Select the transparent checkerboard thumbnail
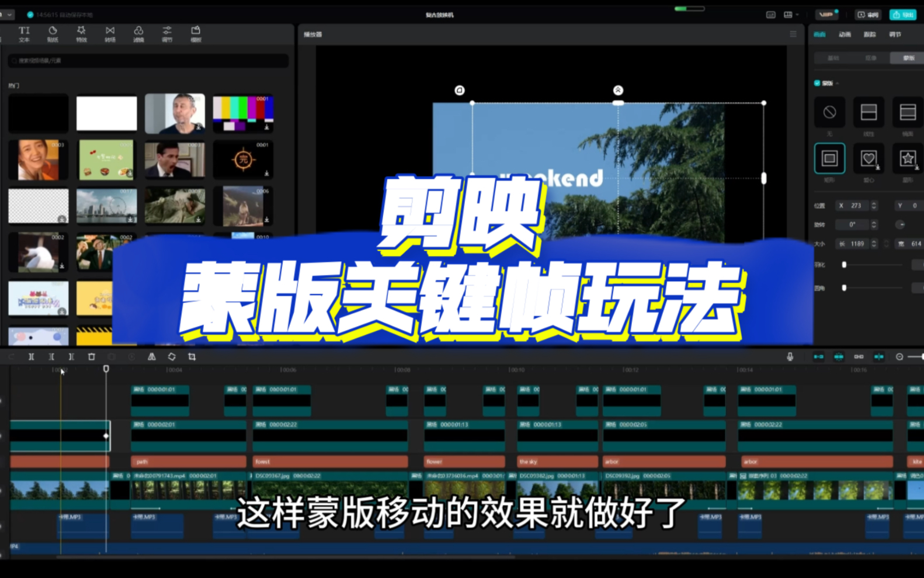Image resolution: width=924 pixels, height=578 pixels. pos(39,206)
